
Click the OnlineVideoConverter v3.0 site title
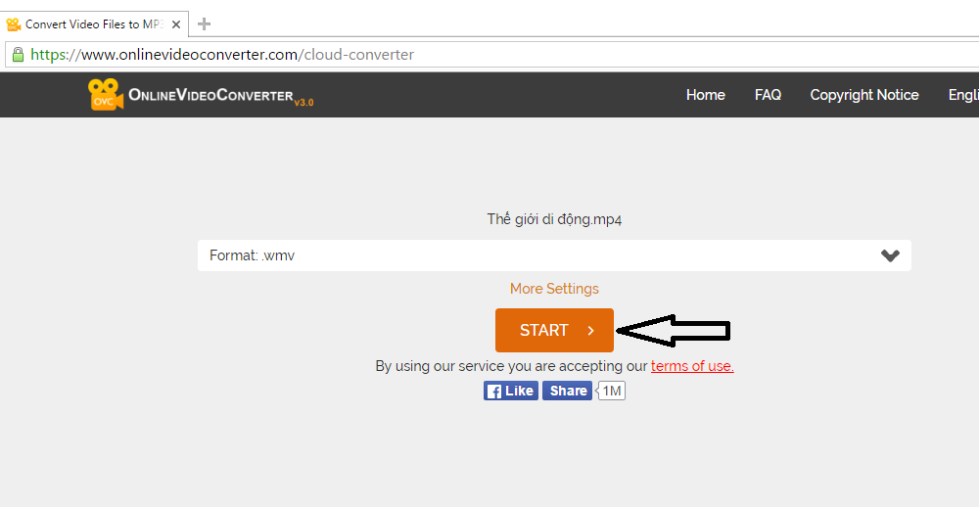point(220,96)
